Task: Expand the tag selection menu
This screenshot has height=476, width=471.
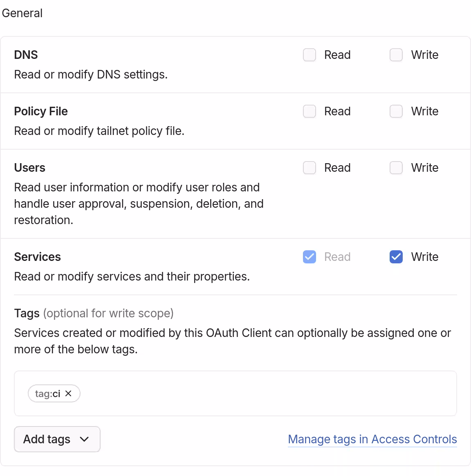Action: tap(57, 439)
